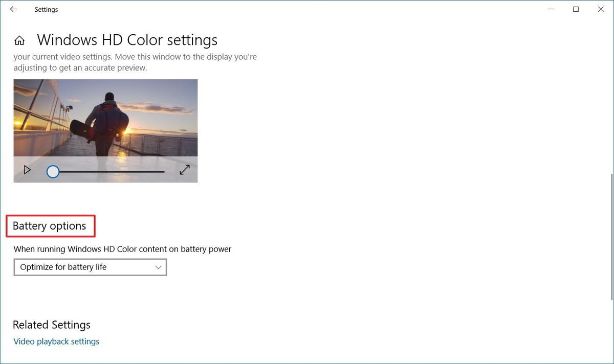
Task: Click the home icon beside the page heading
Action: coord(19,39)
